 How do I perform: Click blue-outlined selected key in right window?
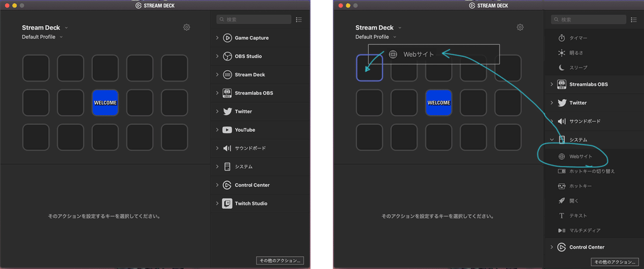pos(369,68)
